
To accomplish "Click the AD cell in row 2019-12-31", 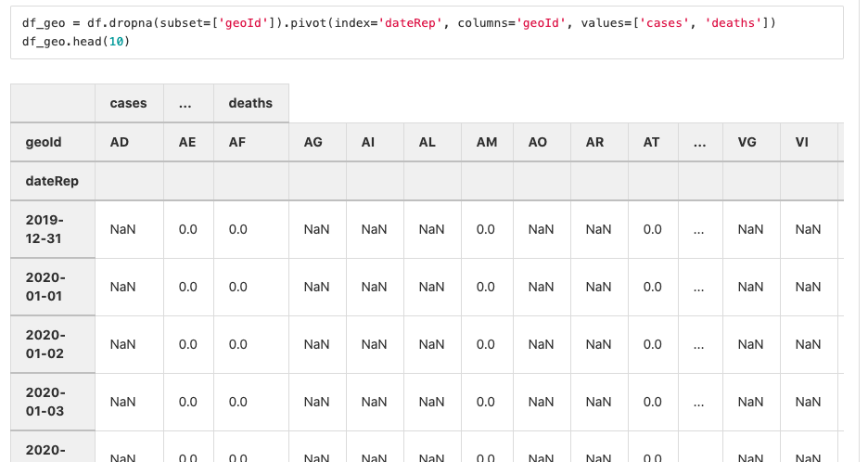I will pos(129,229).
